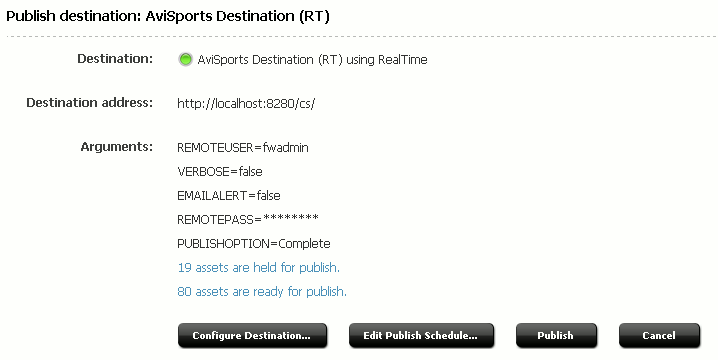Click the Destination address label

89,103
